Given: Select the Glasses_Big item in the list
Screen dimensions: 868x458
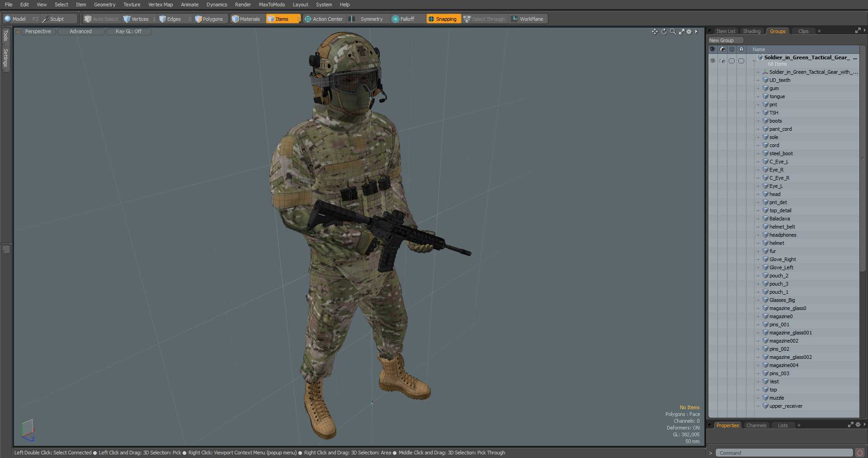Looking at the screenshot, I should coord(782,300).
